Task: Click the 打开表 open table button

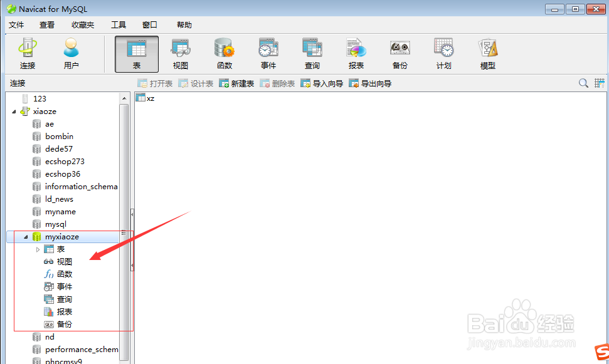Action: pyautogui.click(x=155, y=83)
